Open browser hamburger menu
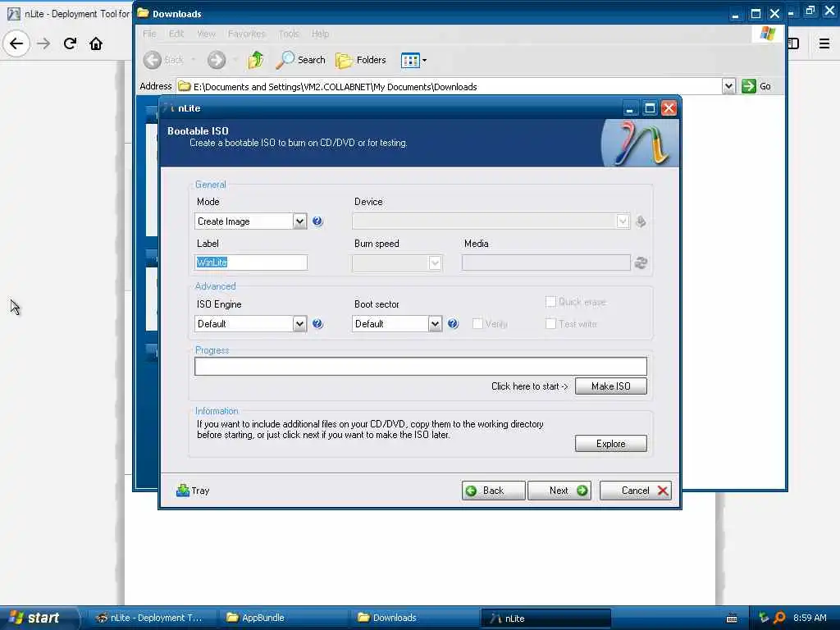 click(x=824, y=43)
